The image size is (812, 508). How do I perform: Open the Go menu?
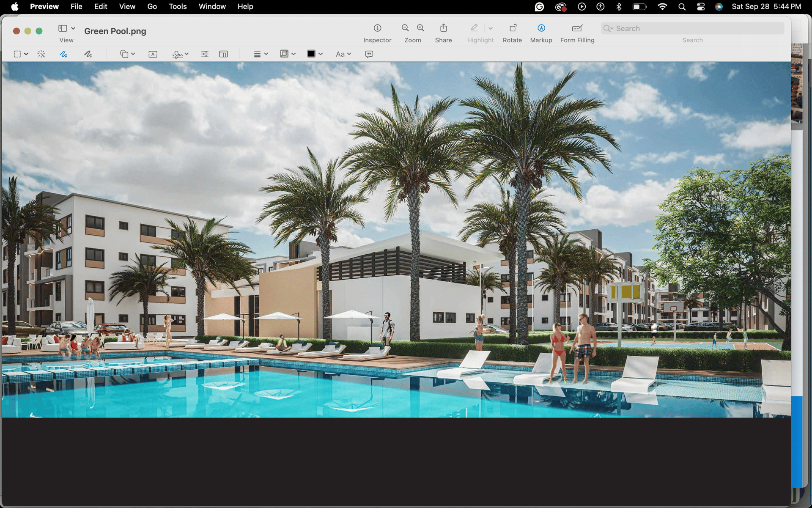tap(152, 6)
